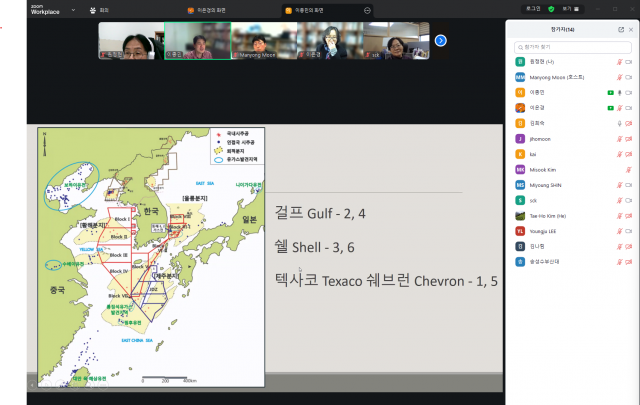The height and width of the screenshot is (405, 640).
Task: Select Miyoung SHIN in participant list
Action: (560, 184)
